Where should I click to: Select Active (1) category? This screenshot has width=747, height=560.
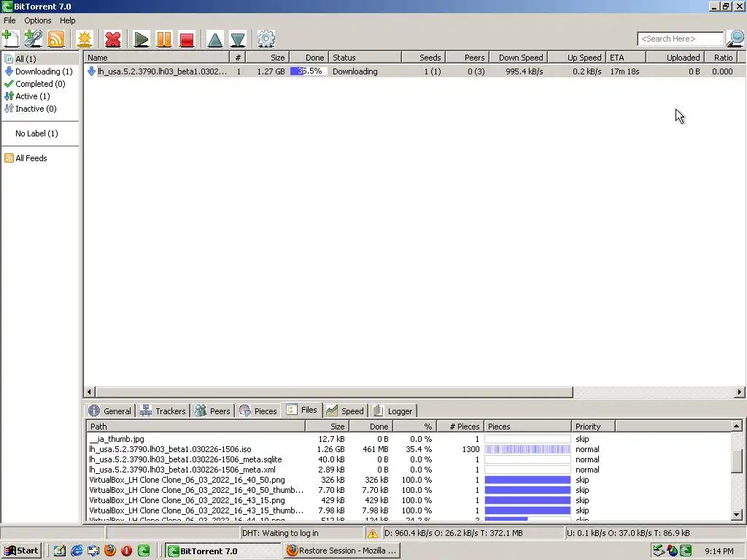click(x=27, y=96)
